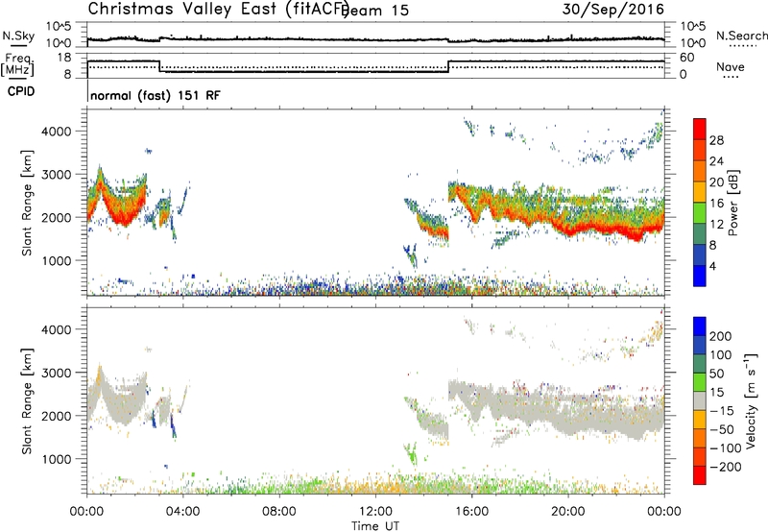The image size is (768, 532).
Task: Click the red bottom of the velocity colorbar
Action: (700, 475)
